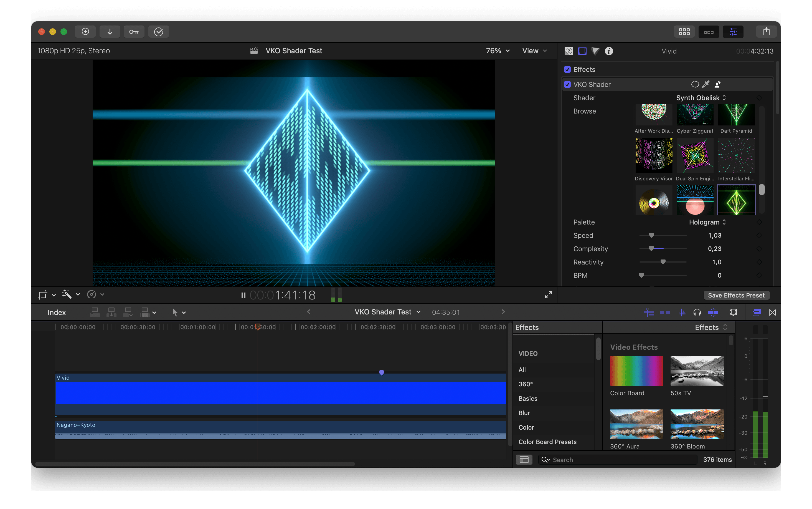Switch to the Info inspector tab
This screenshot has width=812, height=509.
(608, 51)
